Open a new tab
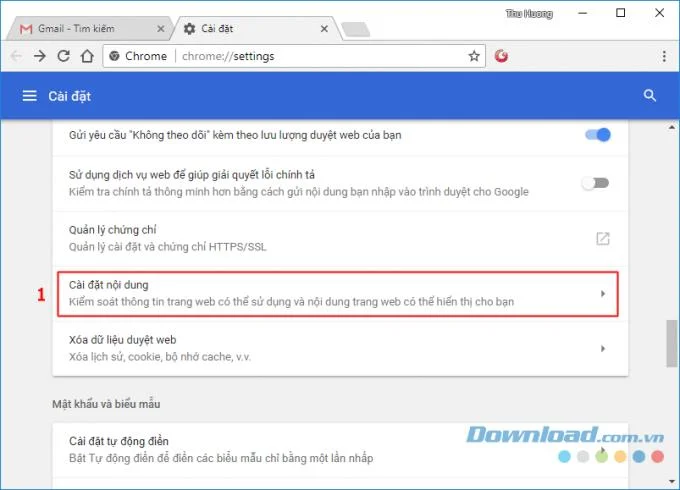The image size is (680, 490). (x=356, y=29)
